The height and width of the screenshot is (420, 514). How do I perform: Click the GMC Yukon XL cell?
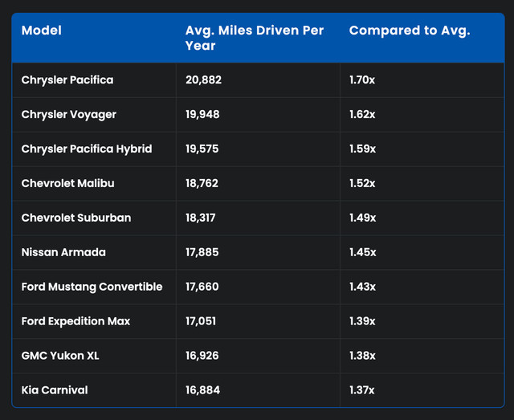tap(60, 356)
